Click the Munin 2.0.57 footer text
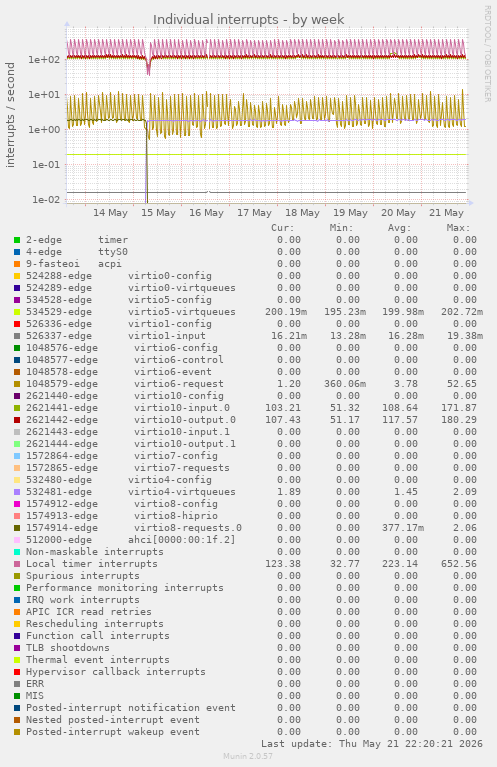Screen dimensions: 497x767 click(248, 756)
